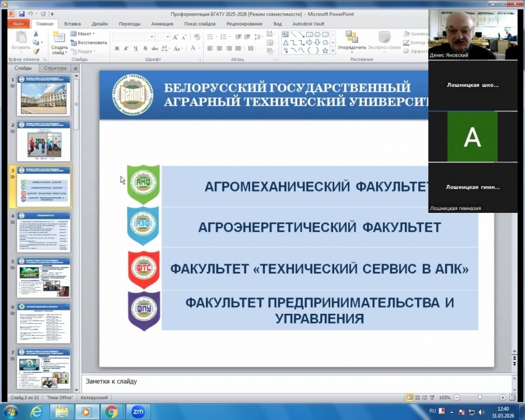Click the Упорядочить (arrange) icon
Viewport: 525px width, 420px height.
(x=352, y=38)
